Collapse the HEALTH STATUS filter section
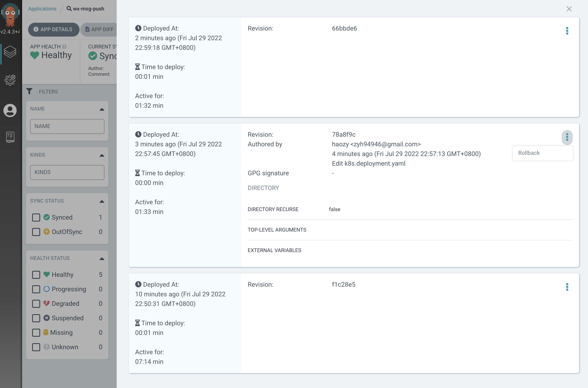Viewport: 588px width, 388px height. click(102, 259)
